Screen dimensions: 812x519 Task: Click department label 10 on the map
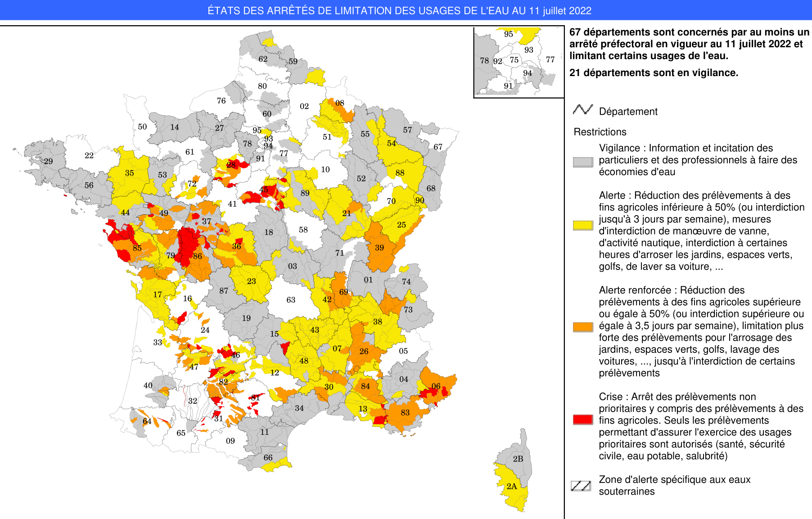[325, 169]
